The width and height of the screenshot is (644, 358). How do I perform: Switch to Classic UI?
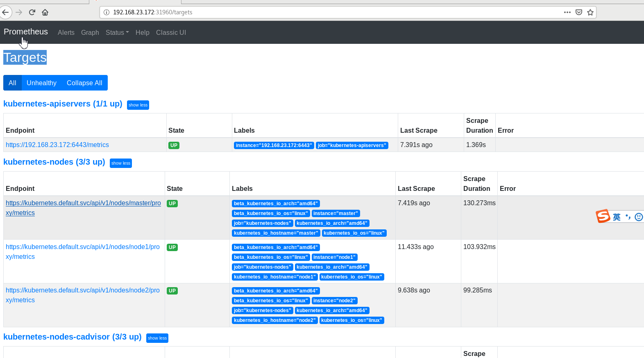coord(171,32)
